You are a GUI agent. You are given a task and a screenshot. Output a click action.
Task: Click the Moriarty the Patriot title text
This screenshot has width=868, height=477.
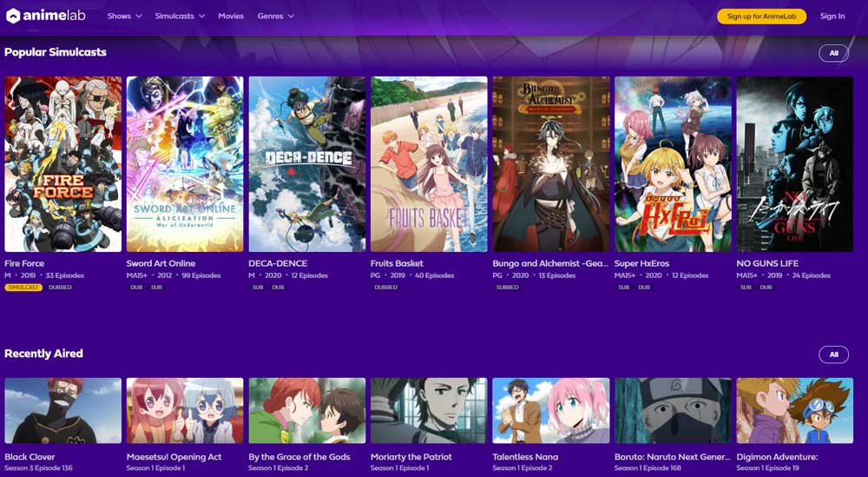[x=411, y=457]
